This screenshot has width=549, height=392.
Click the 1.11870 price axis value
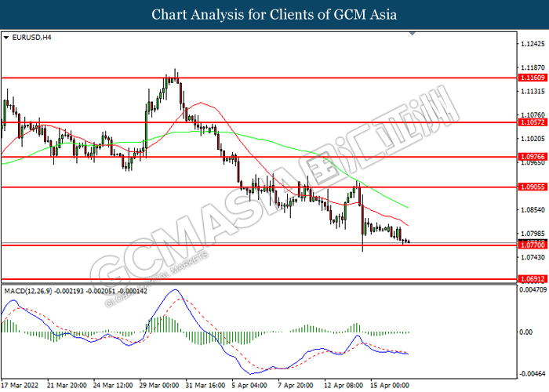(533, 67)
